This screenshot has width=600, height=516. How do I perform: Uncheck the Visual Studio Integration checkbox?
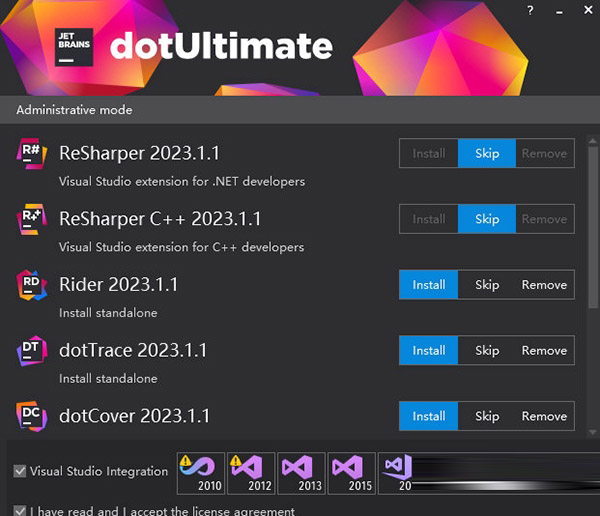tap(21, 471)
